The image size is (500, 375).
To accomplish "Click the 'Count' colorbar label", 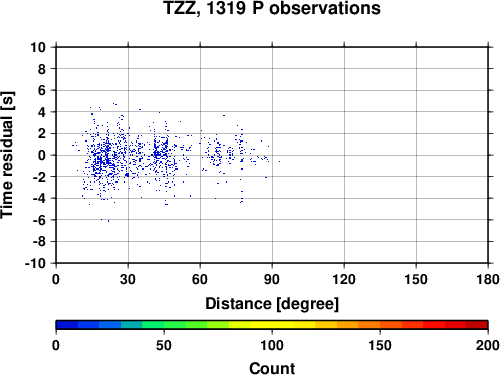I will pyautogui.click(x=272, y=368).
